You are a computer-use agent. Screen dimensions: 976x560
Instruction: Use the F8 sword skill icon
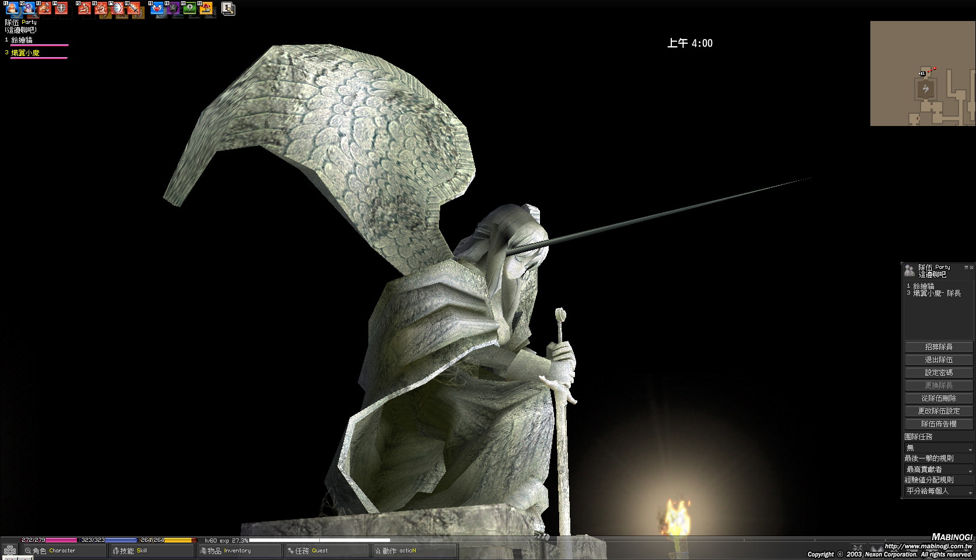pos(134,8)
